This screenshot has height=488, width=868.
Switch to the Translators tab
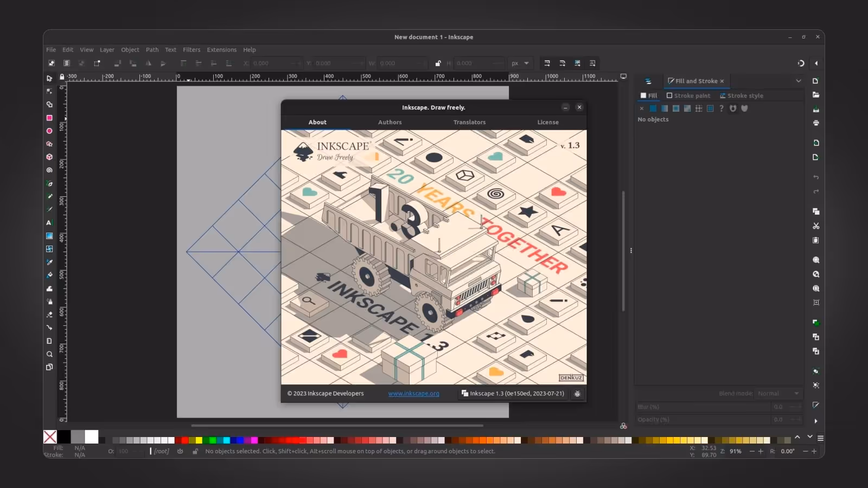(x=470, y=123)
